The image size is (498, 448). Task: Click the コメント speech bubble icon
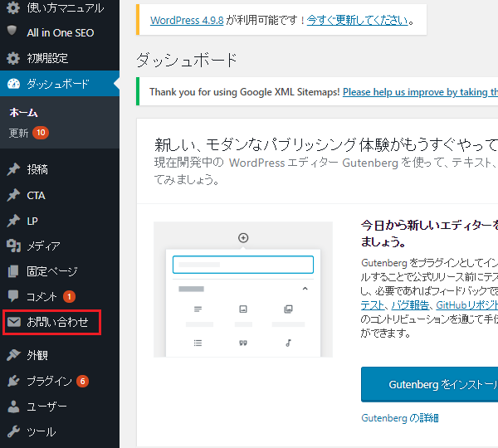pos(13,296)
